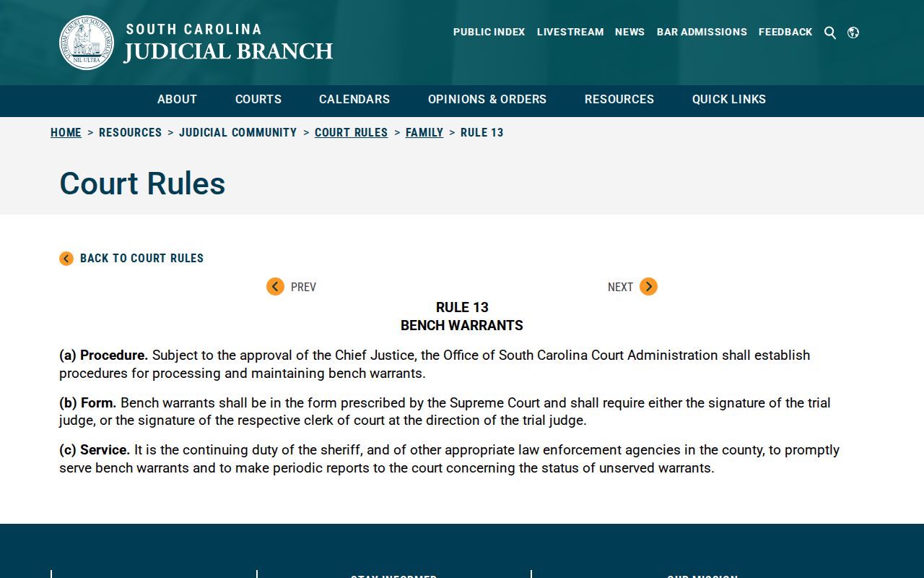Click FAMILY breadcrumb link

(x=424, y=133)
